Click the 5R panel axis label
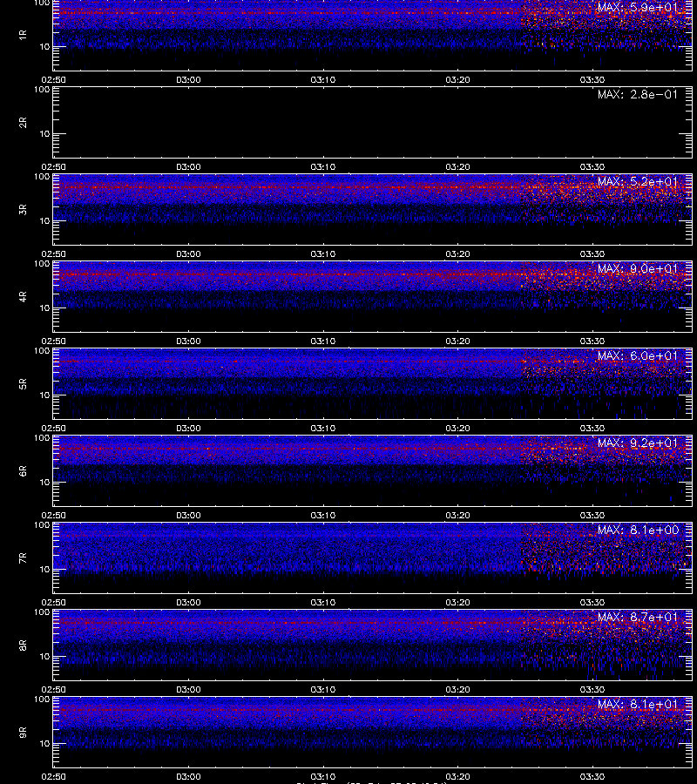Image resolution: width=697 pixels, height=784 pixels. [x=23, y=383]
